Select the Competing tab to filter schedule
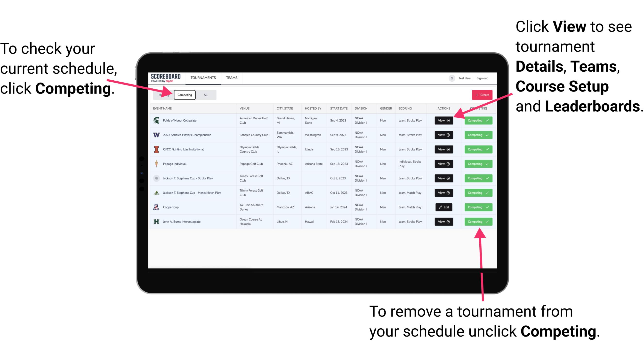The image size is (644, 346). pos(184,95)
